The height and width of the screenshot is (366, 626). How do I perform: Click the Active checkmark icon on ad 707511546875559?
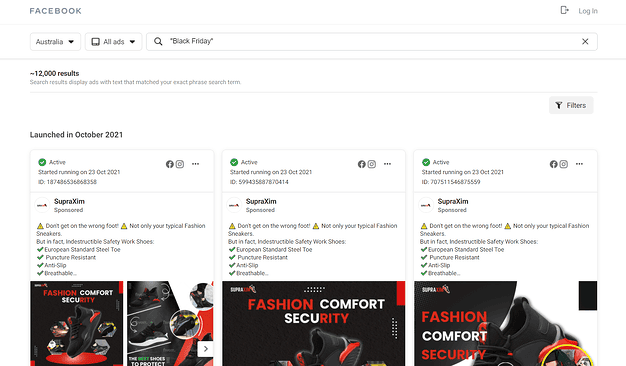pos(426,162)
